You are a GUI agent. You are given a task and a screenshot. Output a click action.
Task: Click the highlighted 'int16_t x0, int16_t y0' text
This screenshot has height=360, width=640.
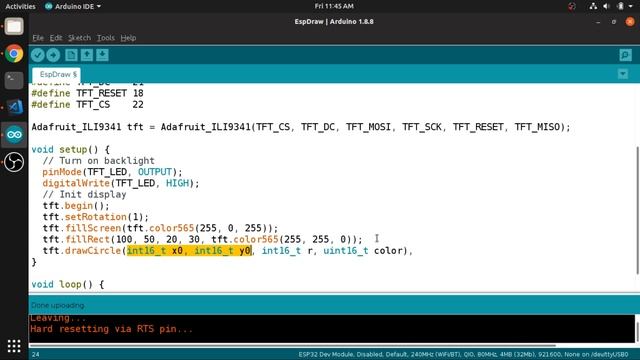(189, 251)
